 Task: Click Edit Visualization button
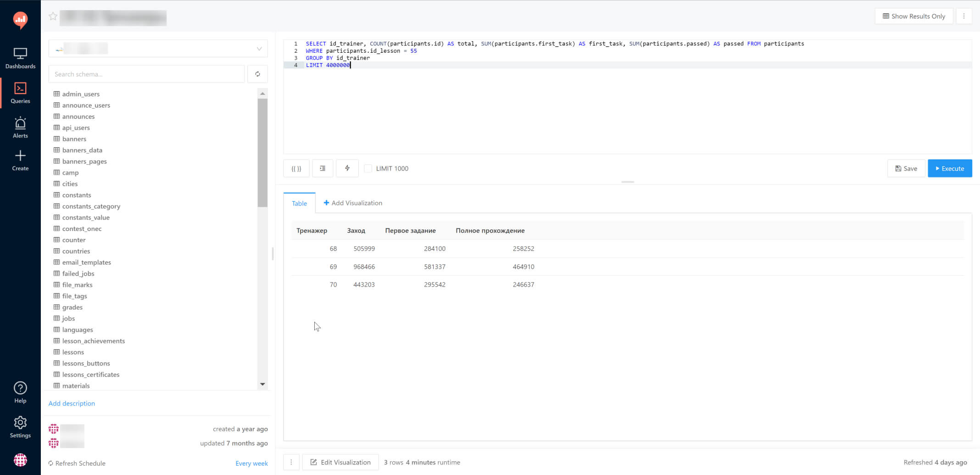[340, 462]
